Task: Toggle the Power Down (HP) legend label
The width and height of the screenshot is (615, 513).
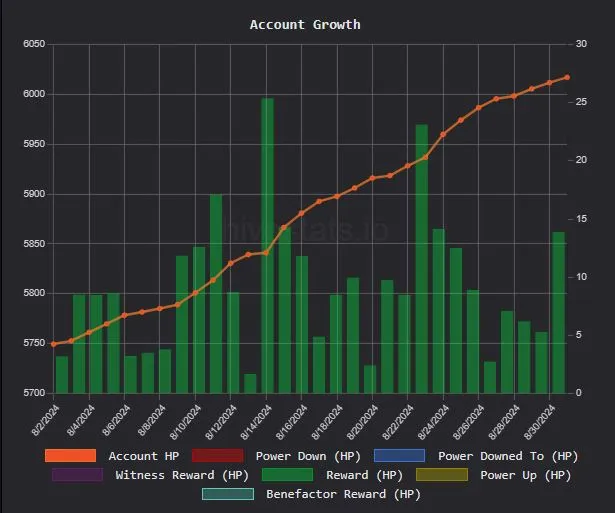Action: pyautogui.click(x=308, y=456)
